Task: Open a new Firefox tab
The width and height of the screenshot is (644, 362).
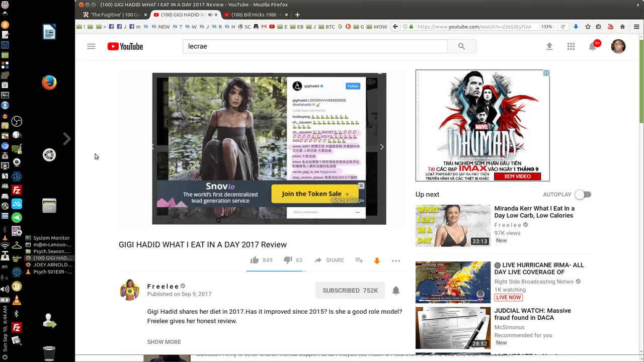Action: (297, 15)
